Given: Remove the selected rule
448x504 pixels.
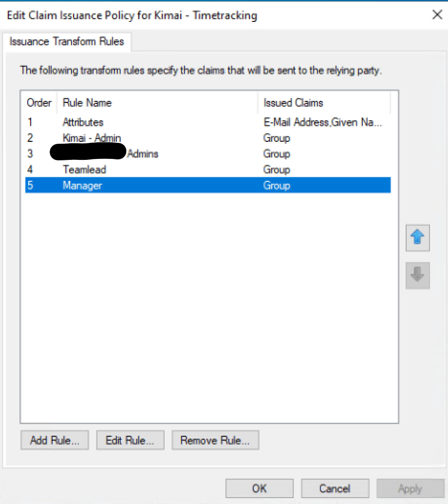Looking at the screenshot, I should [x=215, y=440].
